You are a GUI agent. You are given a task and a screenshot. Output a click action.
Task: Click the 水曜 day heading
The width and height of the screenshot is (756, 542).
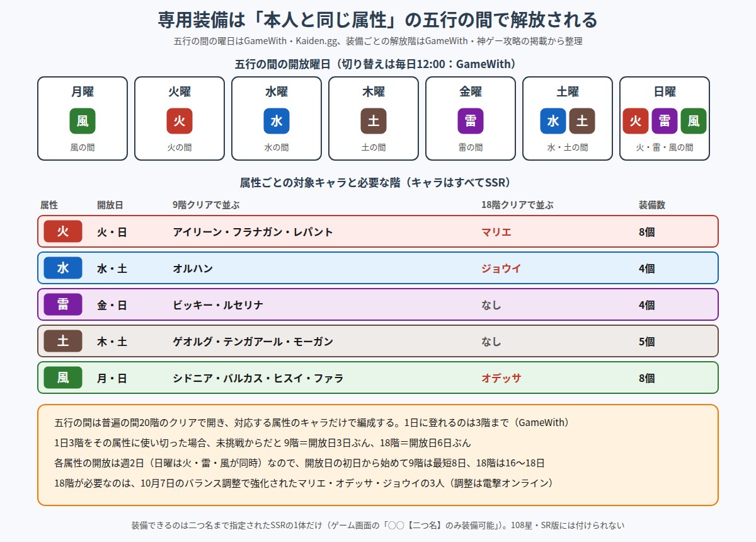(277, 92)
